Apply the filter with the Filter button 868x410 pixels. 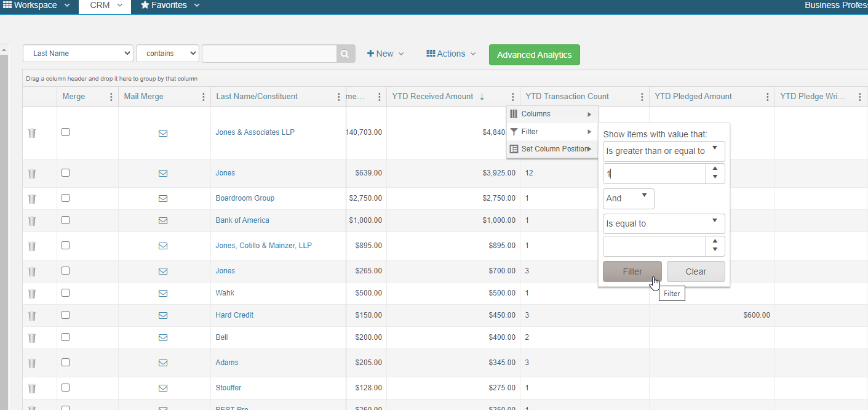click(x=632, y=271)
